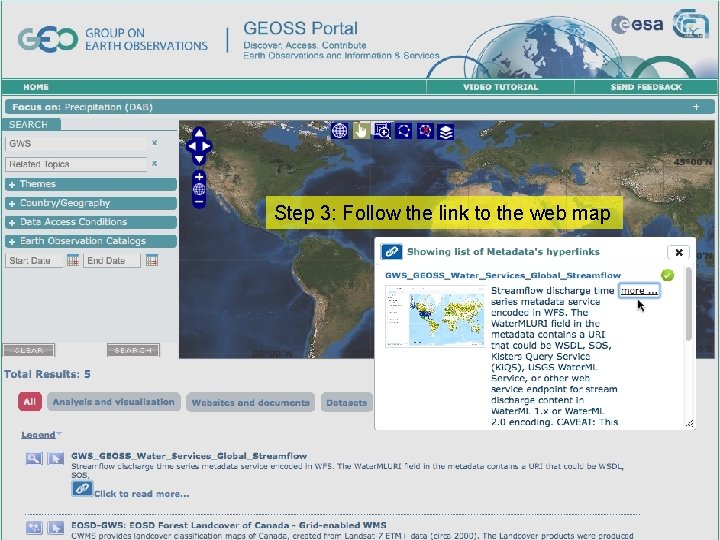Pan the map right with the arrow
This screenshot has height=540, width=720.
[x=206, y=146]
